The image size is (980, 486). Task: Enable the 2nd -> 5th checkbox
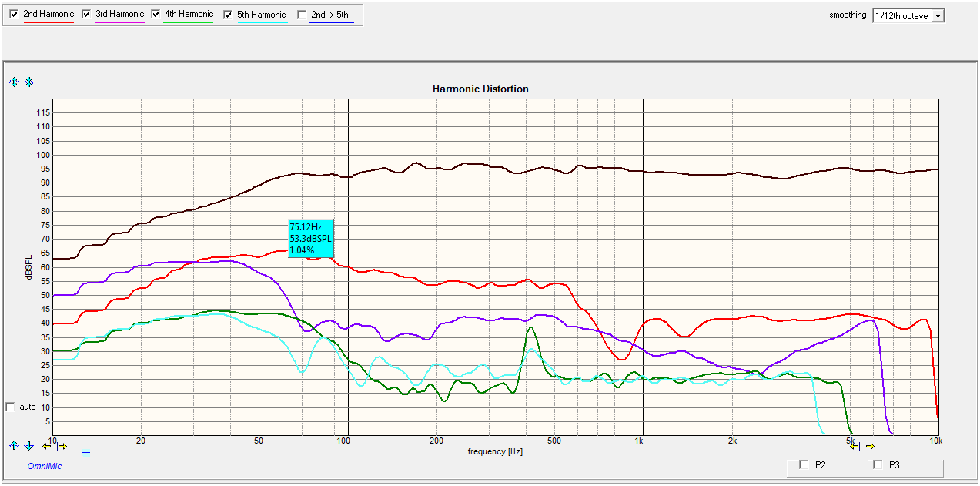pos(301,15)
